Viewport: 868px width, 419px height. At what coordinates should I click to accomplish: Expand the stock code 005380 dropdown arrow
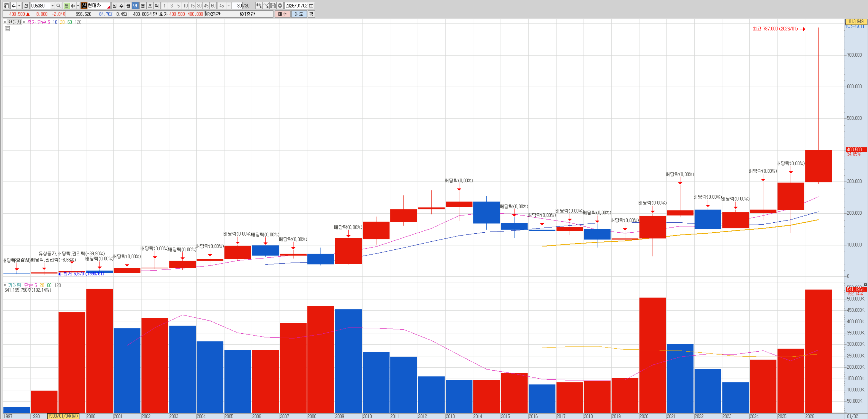point(52,5)
